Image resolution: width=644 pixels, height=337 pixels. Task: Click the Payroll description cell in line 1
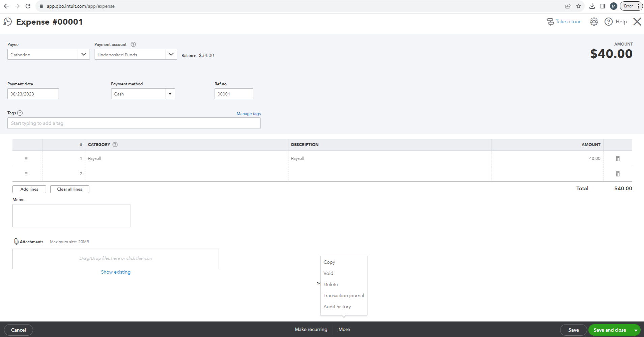[x=390, y=159]
